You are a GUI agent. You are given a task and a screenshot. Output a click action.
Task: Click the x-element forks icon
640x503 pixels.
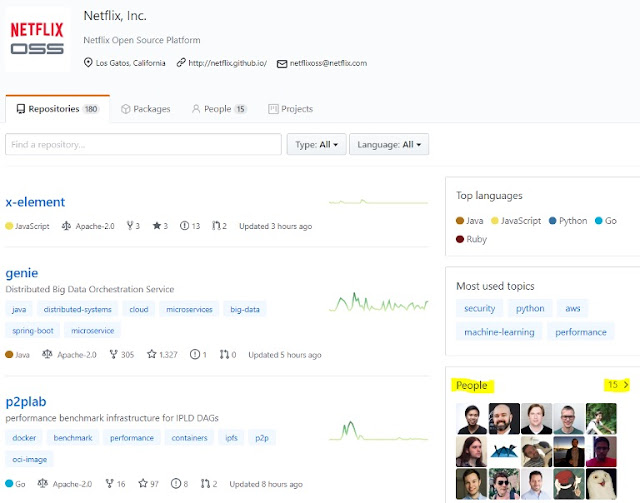coord(130,225)
